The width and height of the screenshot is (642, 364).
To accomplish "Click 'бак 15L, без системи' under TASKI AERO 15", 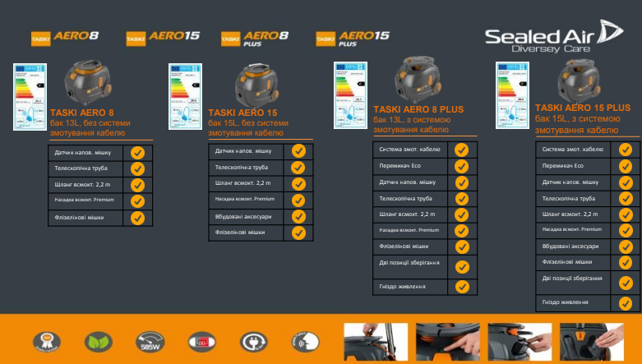I will tap(248, 122).
